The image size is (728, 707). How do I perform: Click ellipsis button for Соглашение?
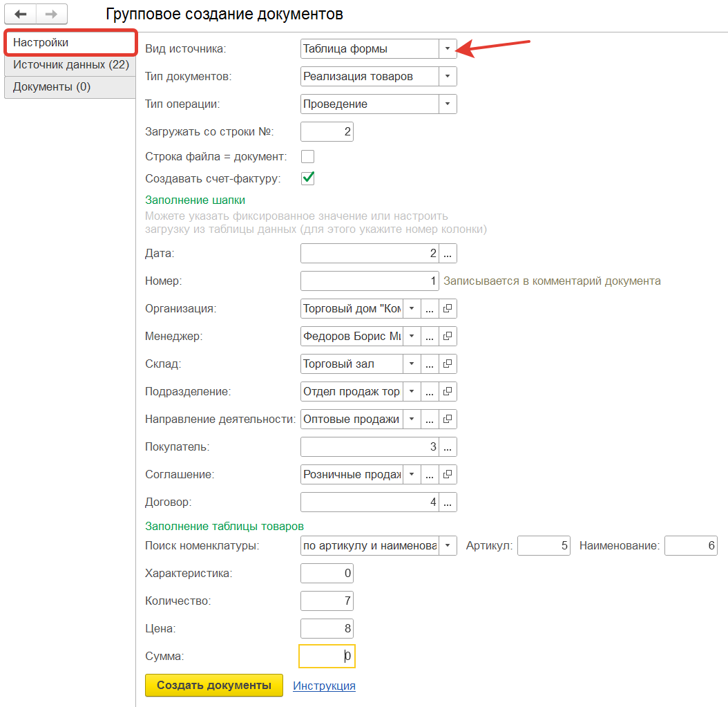(430, 474)
